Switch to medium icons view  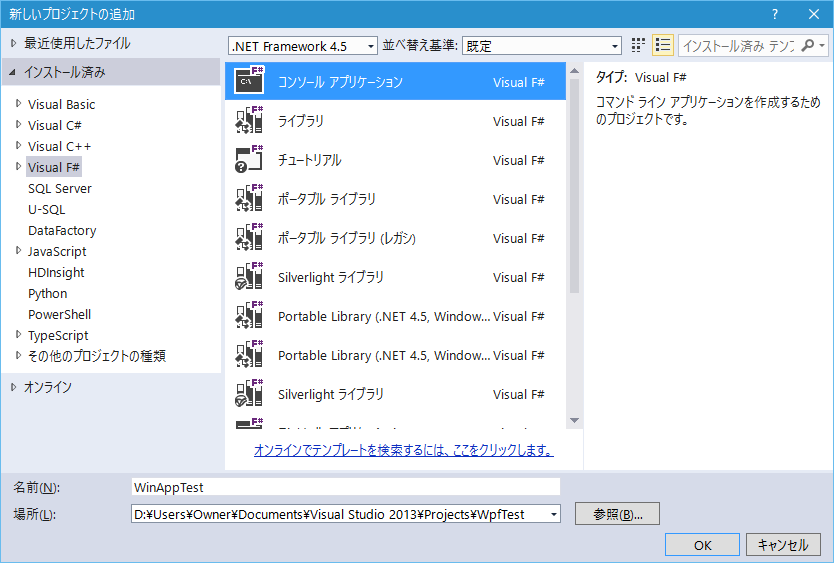[x=638, y=45]
